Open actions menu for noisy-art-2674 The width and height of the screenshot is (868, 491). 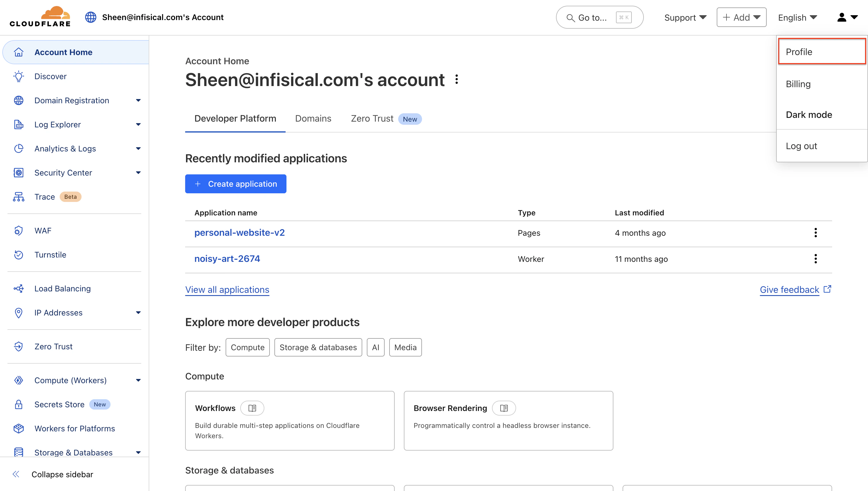[815, 259]
